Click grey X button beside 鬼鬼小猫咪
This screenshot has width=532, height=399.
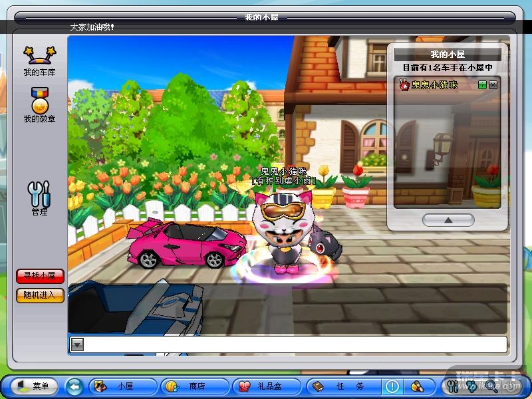coord(493,85)
